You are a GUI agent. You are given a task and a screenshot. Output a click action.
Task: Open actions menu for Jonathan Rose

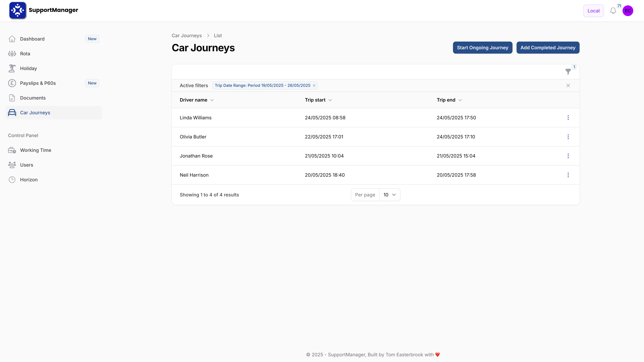[x=568, y=156]
